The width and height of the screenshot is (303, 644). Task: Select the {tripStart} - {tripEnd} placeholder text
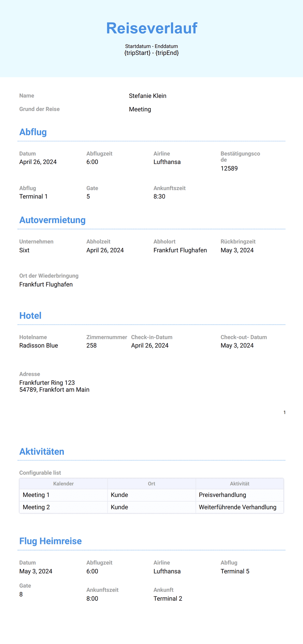coord(151,53)
